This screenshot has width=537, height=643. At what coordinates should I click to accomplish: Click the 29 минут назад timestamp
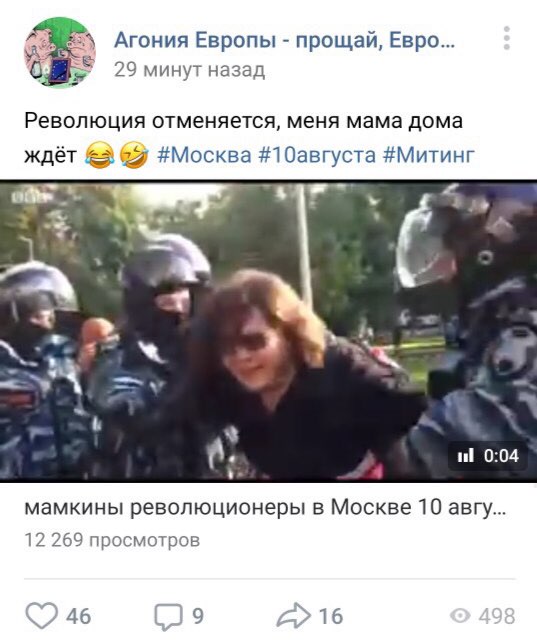pos(189,70)
